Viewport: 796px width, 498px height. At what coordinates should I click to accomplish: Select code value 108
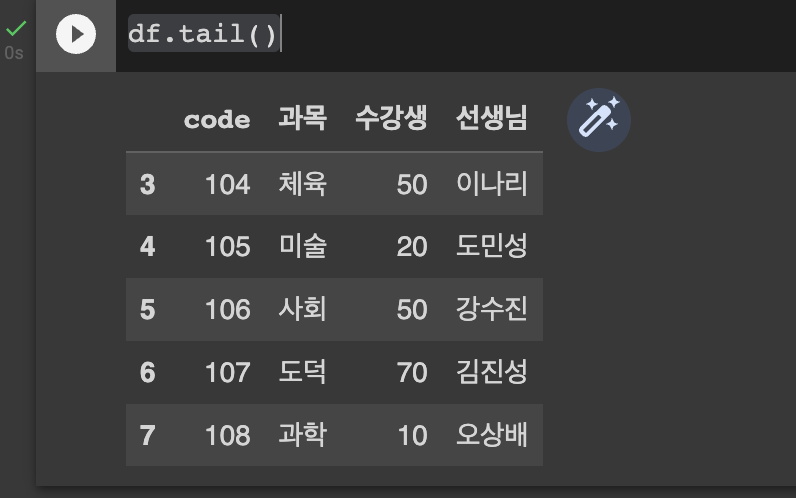pos(227,436)
